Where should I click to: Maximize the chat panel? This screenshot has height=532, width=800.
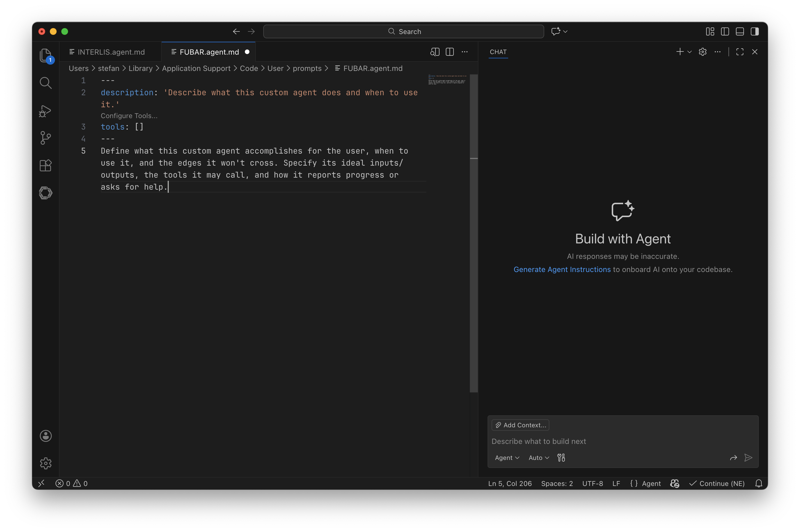tap(740, 52)
